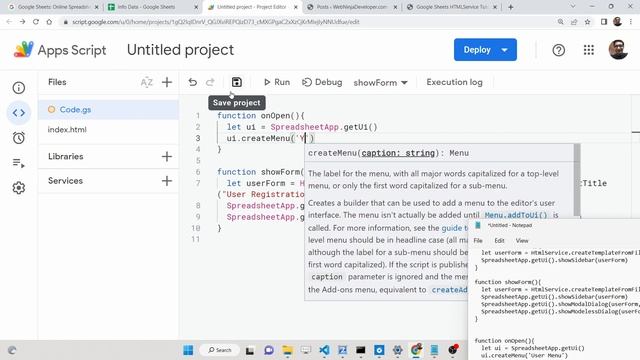Switch to Google Sheets Online Spreadsheet tab
This screenshot has height=360, width=640.
(x=53, y=7)
